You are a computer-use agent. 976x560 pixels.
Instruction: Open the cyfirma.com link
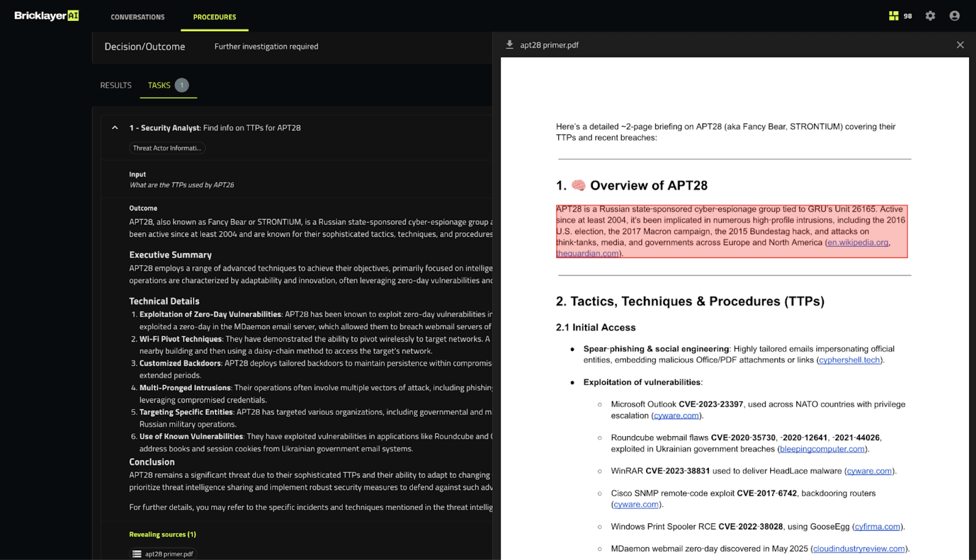[x=877, y=526]
